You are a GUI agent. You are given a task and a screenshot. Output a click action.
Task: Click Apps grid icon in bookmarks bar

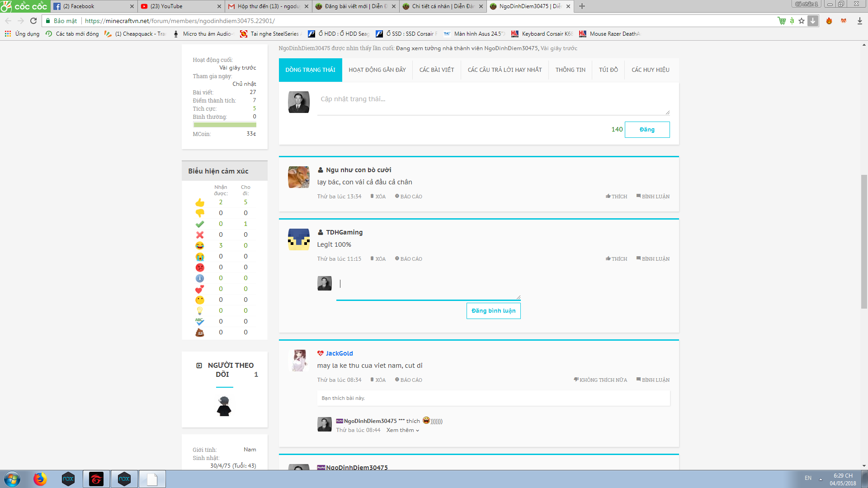pos(8,34)
